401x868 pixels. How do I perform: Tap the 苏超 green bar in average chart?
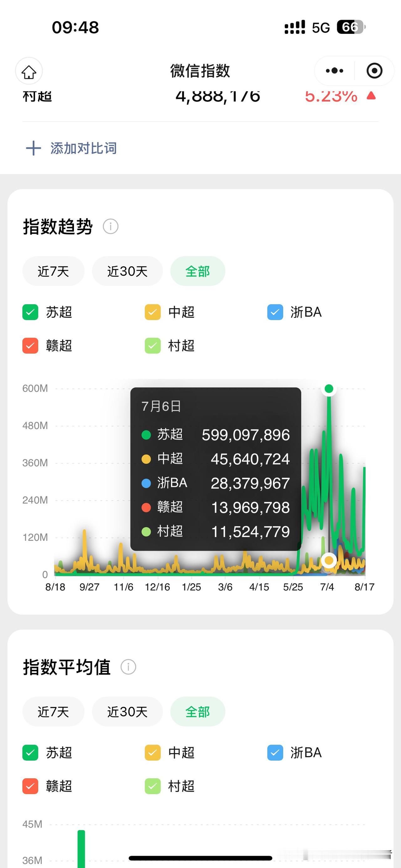(x=81, y=849)
